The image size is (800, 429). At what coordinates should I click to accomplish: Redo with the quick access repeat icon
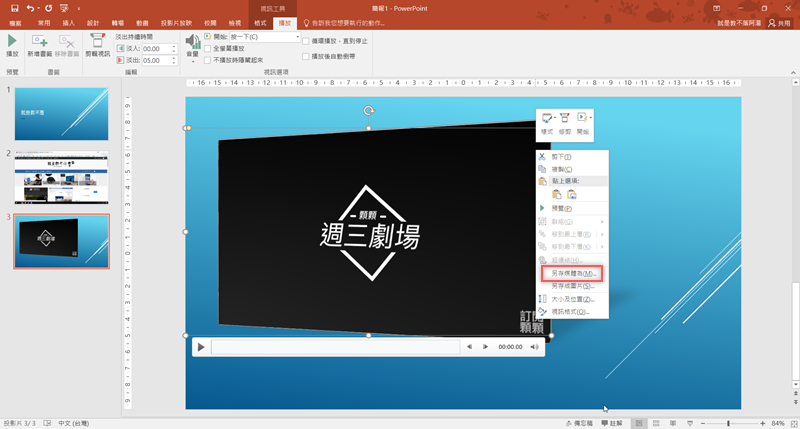[x=48, y=8]
